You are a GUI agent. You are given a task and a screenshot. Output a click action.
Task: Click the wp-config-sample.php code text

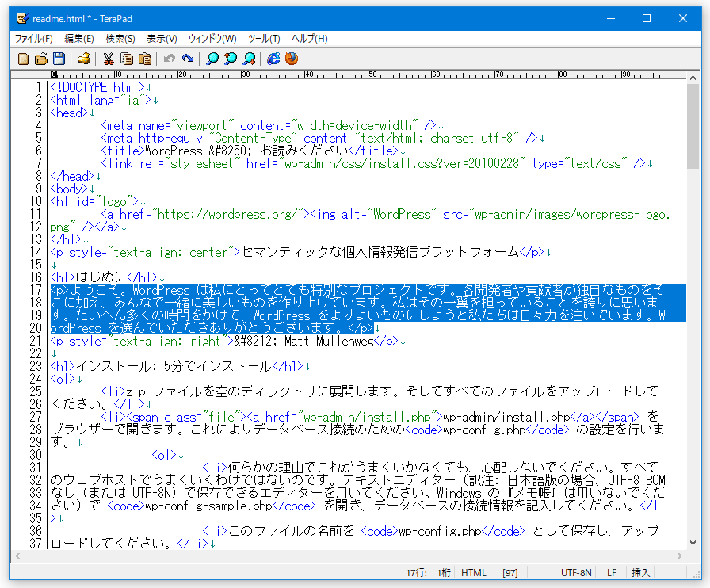(208, 506)
